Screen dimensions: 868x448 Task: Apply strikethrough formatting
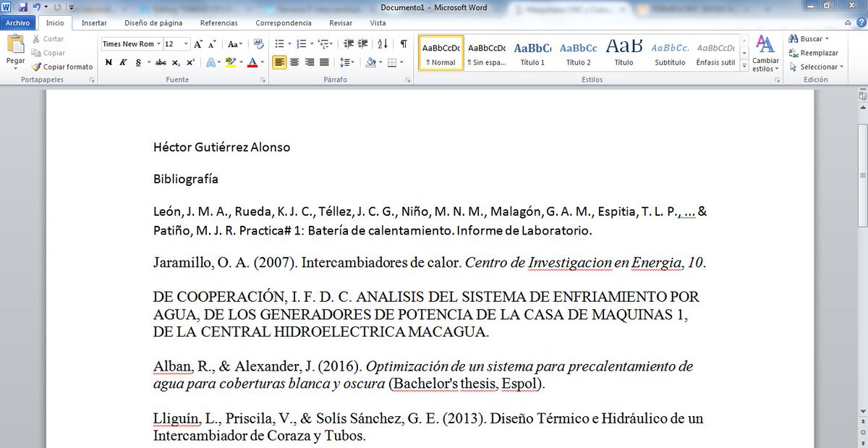click(x=161, y=62)
